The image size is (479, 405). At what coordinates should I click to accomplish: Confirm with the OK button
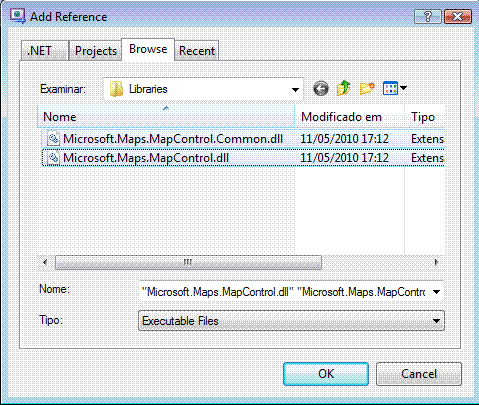[326, 374]
